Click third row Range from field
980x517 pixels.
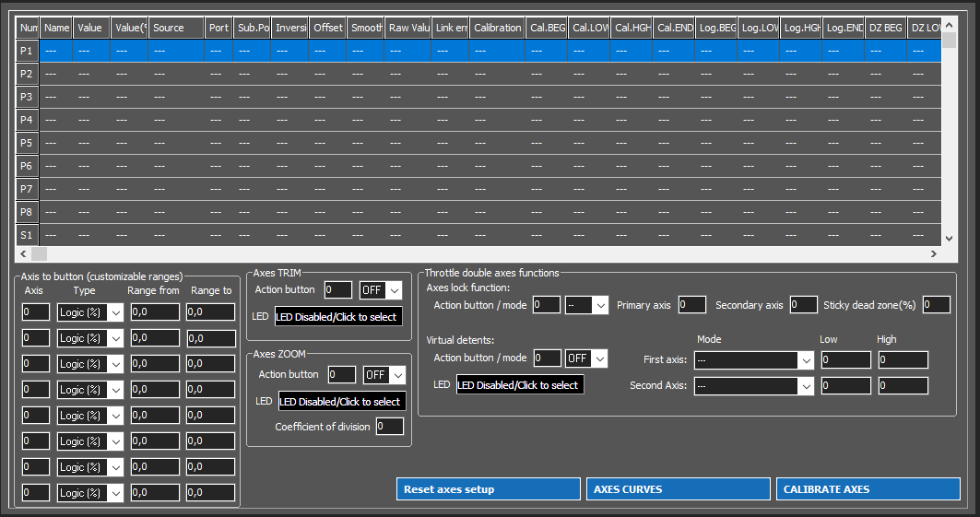click(155, 363)
